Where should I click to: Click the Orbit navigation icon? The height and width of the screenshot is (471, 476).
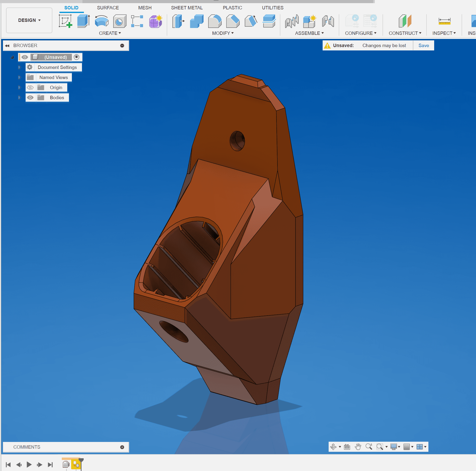[x=333, y=447]
